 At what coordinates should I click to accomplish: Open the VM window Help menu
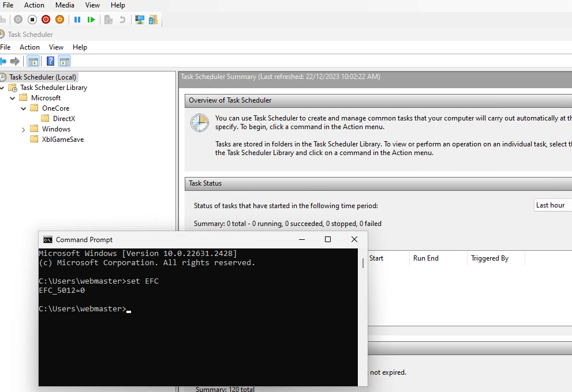pyautogui.click(x=118, y=5)
